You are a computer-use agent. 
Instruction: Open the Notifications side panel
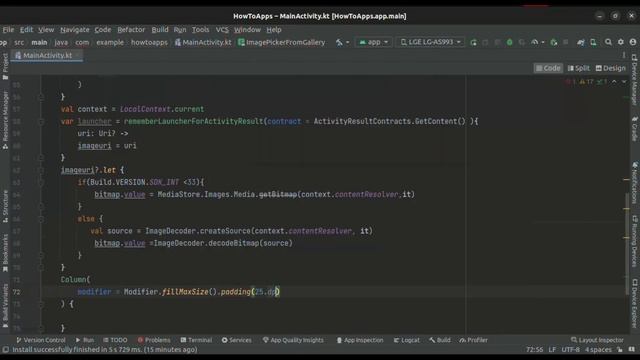point(635,183)
